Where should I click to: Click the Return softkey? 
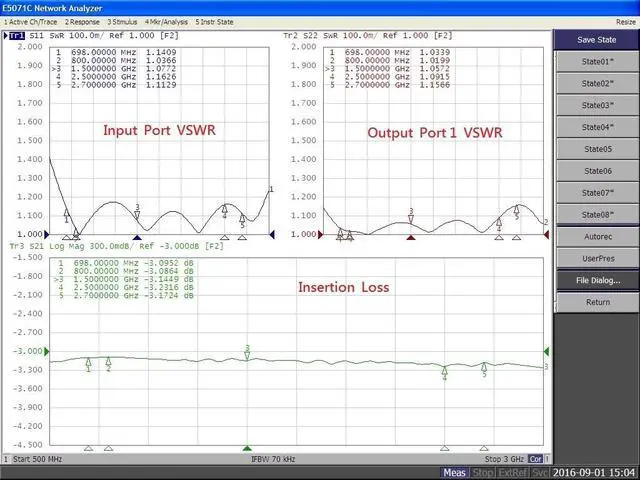tap(598, 302)
